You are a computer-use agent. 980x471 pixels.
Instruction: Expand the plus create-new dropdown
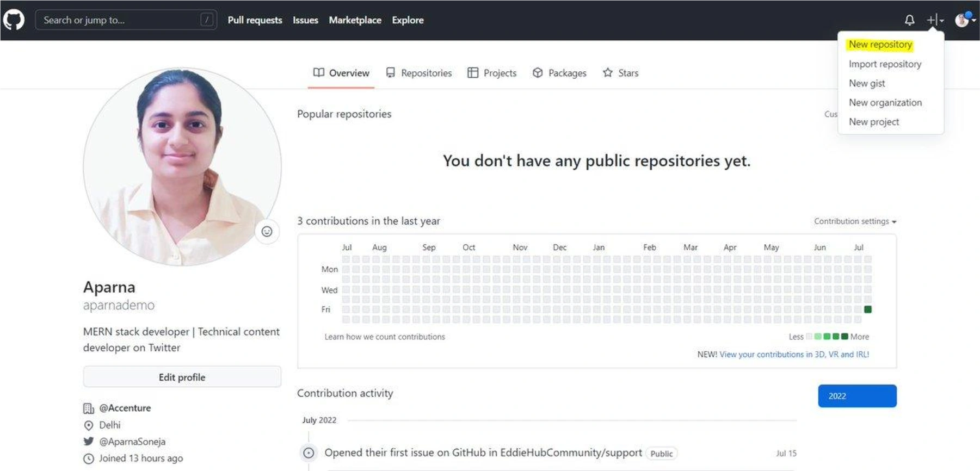(935, 20)
